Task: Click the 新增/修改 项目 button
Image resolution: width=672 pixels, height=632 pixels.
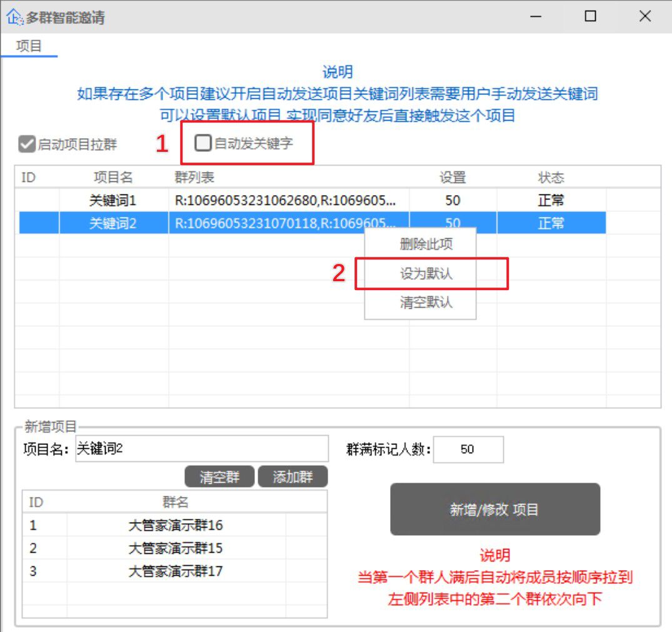Action: tap(494, 509)
